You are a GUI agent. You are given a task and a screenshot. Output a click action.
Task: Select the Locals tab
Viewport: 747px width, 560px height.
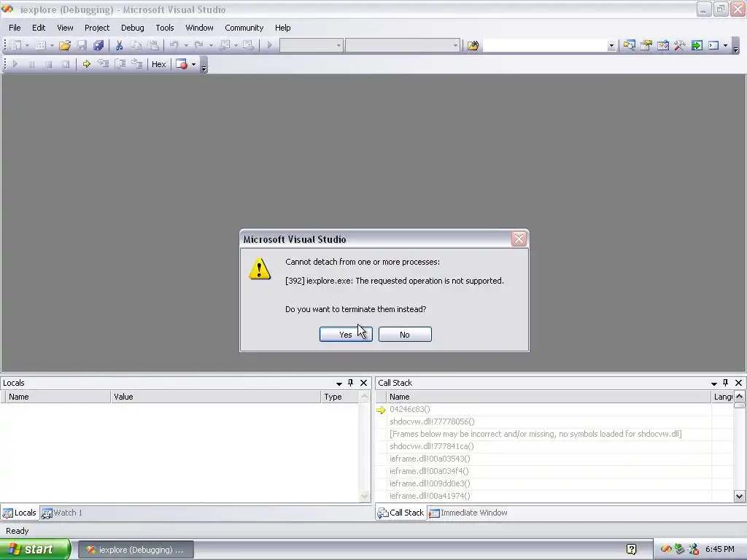click(20, 513)
